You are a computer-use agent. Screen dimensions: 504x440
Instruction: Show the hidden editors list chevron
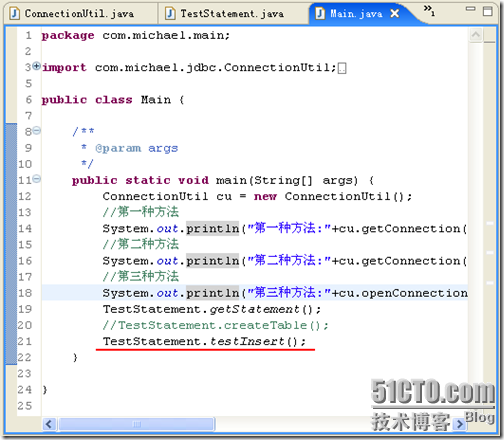429,10
